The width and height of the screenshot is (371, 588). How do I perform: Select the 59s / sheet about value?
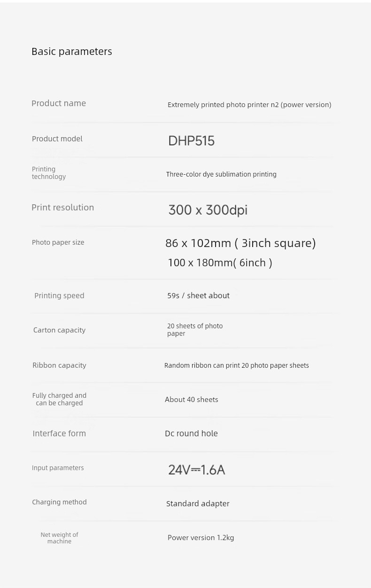[199, 295]
